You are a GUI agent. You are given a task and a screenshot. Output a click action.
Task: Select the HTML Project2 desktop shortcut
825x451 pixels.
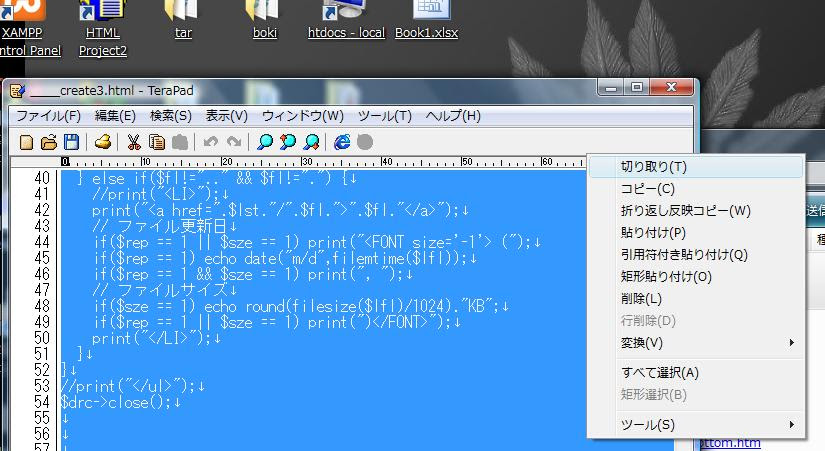pos(103,29)
